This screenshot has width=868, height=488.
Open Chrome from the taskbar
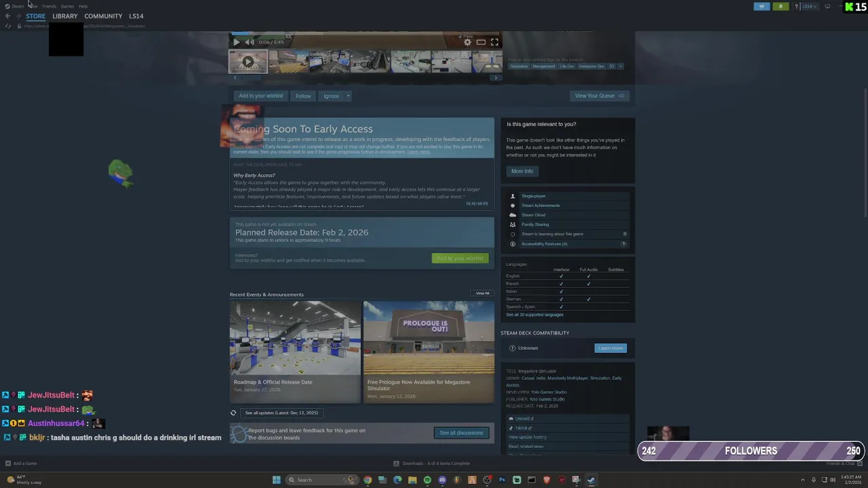[368, 480]
